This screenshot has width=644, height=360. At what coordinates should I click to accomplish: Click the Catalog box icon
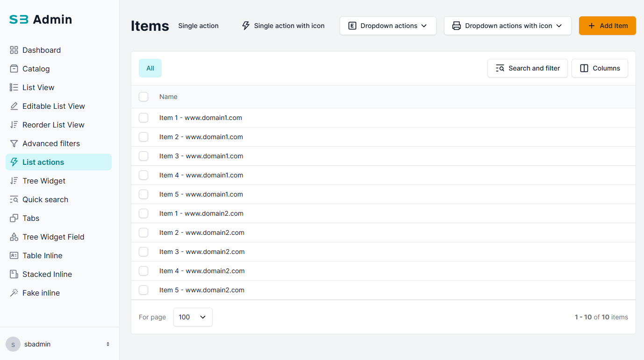[x=14, y=69]
